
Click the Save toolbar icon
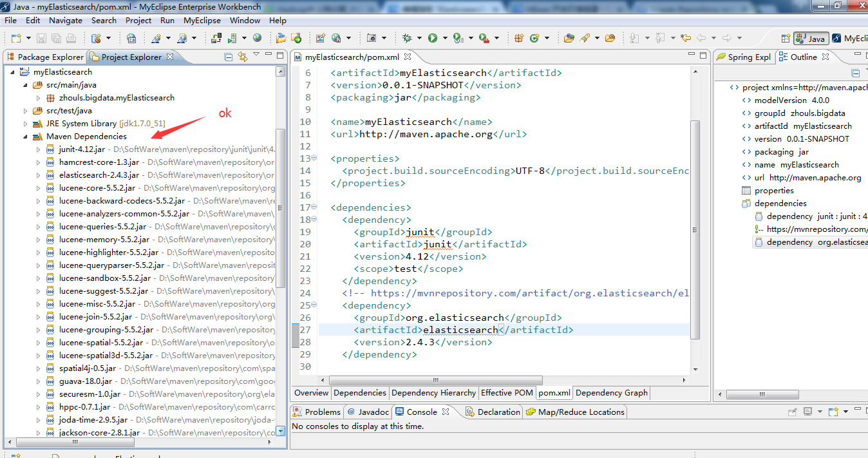point(41,38)
